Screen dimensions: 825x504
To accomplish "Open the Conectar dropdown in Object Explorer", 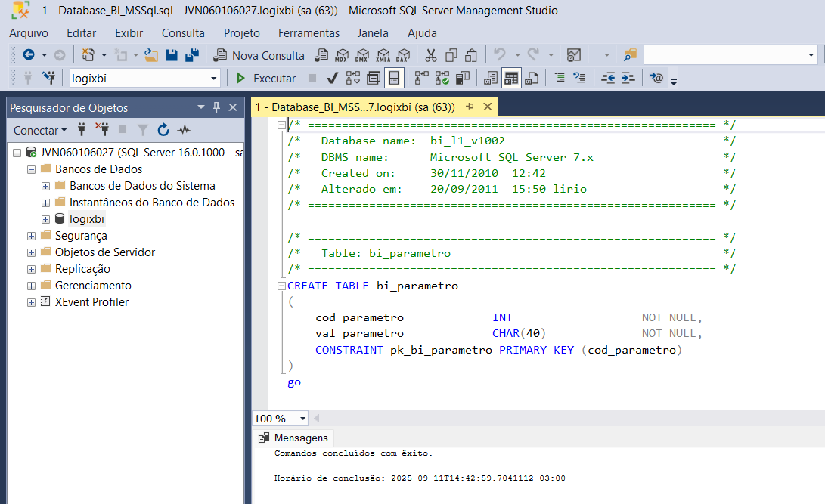I will (40, 130).
